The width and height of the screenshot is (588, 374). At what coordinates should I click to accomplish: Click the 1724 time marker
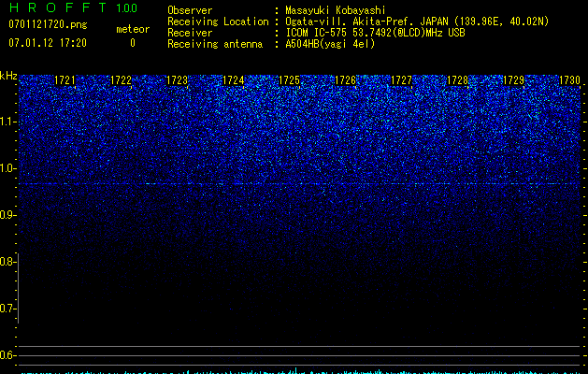[x=234, y=80]
